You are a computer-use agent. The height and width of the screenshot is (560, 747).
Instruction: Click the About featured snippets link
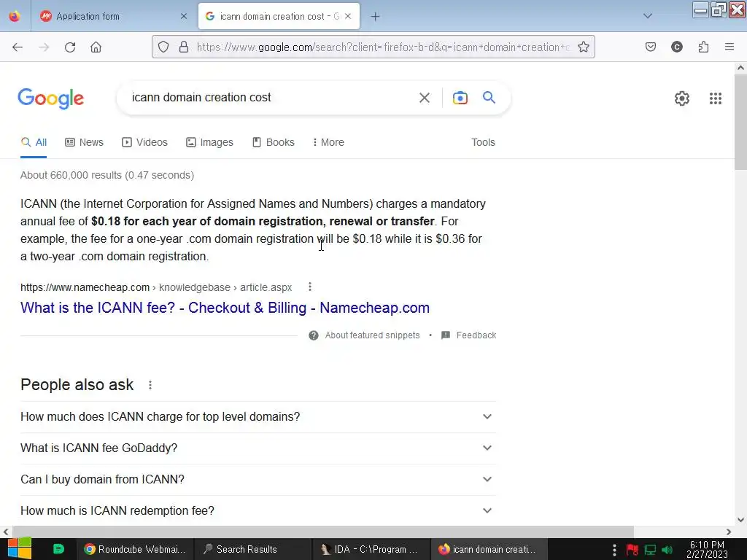click(x=373, y=335)
